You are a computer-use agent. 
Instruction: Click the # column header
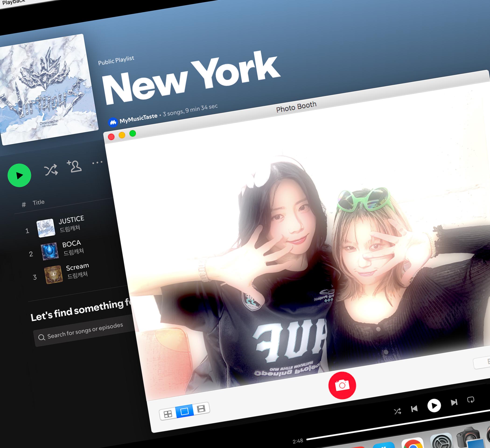(24, 205)
